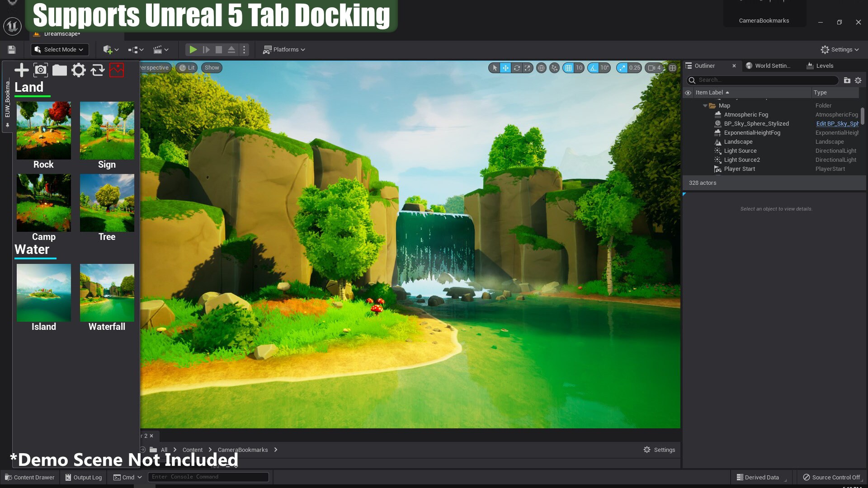Toggle scale snapping in viewport toolbar
Viewport: 868px width, 488px height.
[x=623, y=68]
